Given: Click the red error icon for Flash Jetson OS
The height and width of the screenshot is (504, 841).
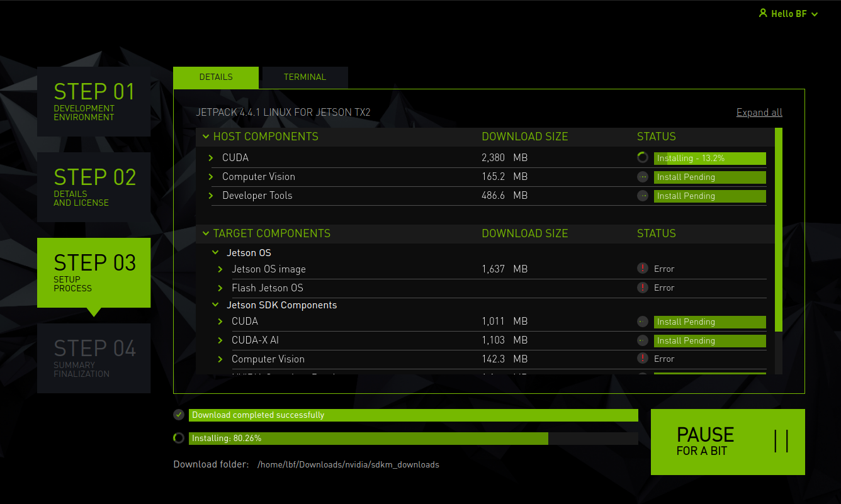Looking at the screenshot, I should coord(642,288).
